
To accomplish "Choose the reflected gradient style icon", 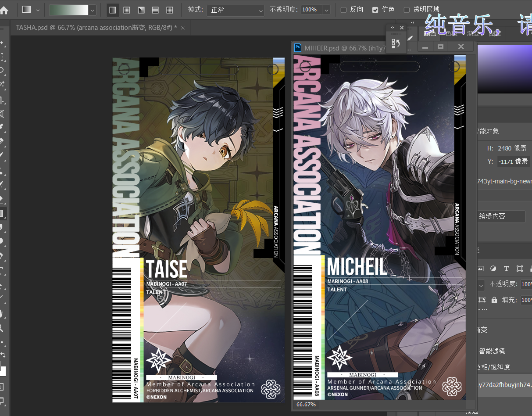I will (155, 10).
